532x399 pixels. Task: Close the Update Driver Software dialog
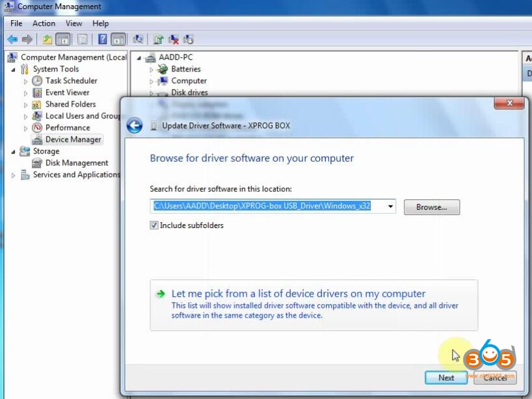click(509, 103)
